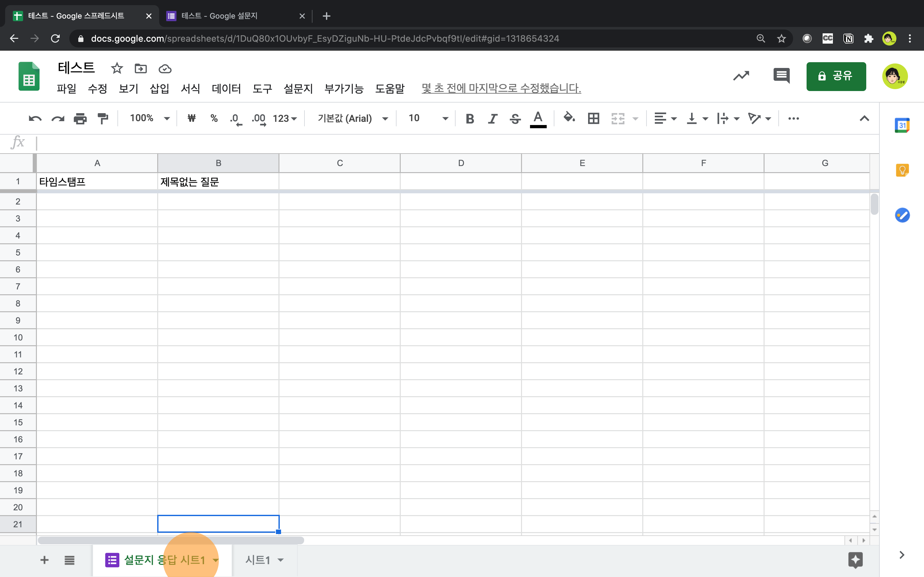Click the green 공유 share button
The height and width of the screenshot is (577, 924).
[836, 76]
